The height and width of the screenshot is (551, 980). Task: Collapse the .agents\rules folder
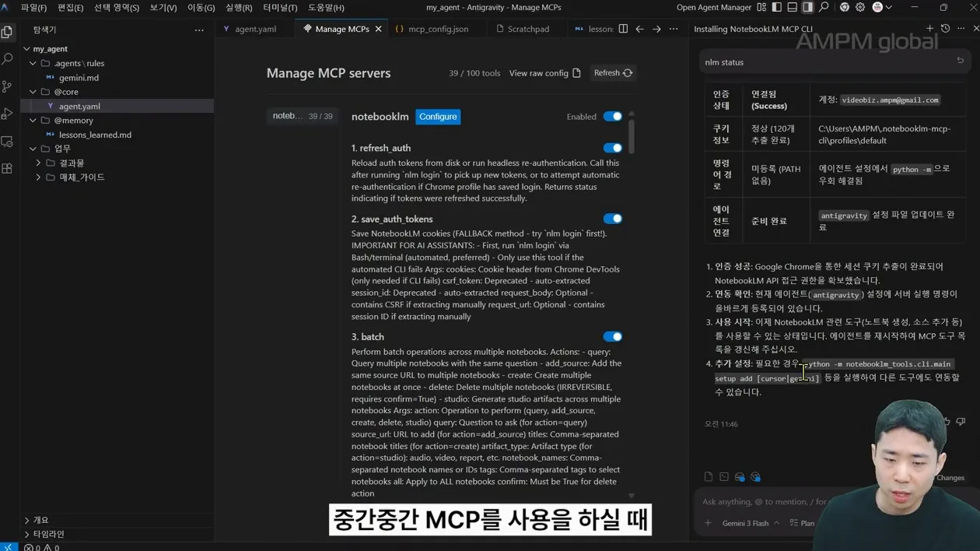(33, 63)
